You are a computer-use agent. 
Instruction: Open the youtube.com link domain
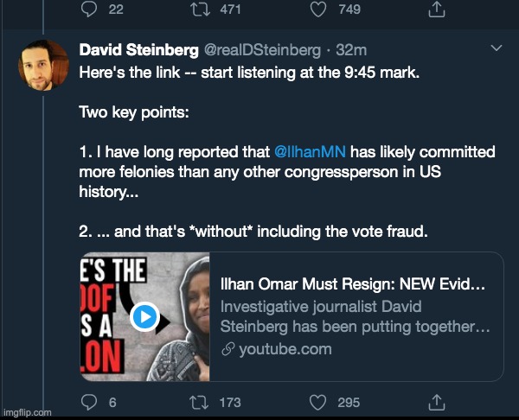point(285,348)
